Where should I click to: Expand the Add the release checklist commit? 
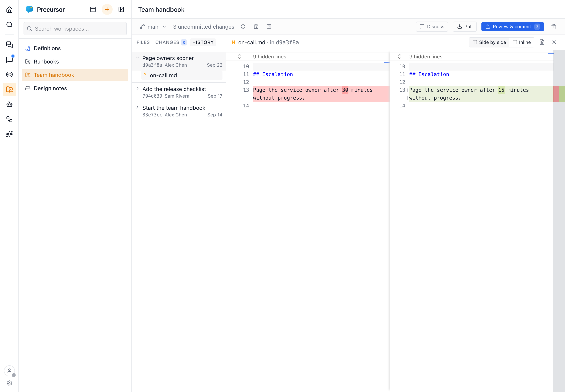click(x=138, y=89)
